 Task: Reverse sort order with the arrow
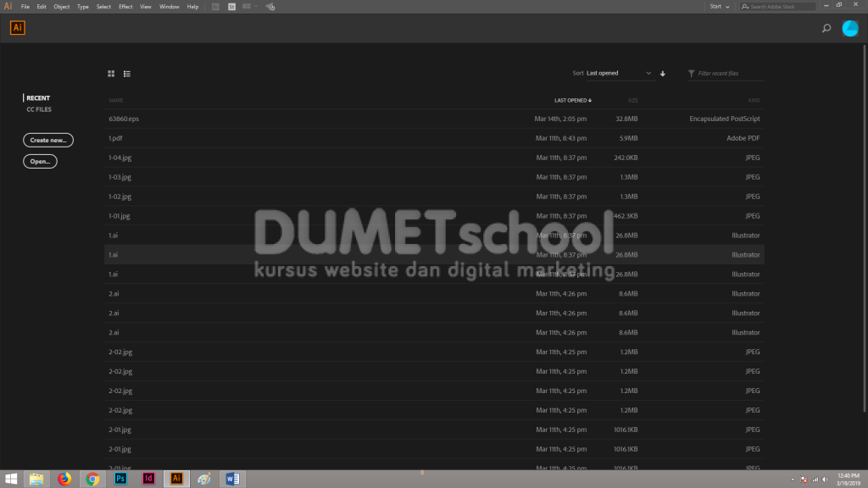[x=663, y=74]
